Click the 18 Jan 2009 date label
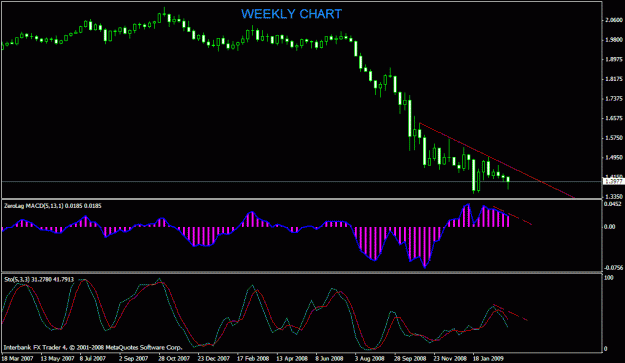The height and width of the screenshot is (363, 625). coord(488,358)
